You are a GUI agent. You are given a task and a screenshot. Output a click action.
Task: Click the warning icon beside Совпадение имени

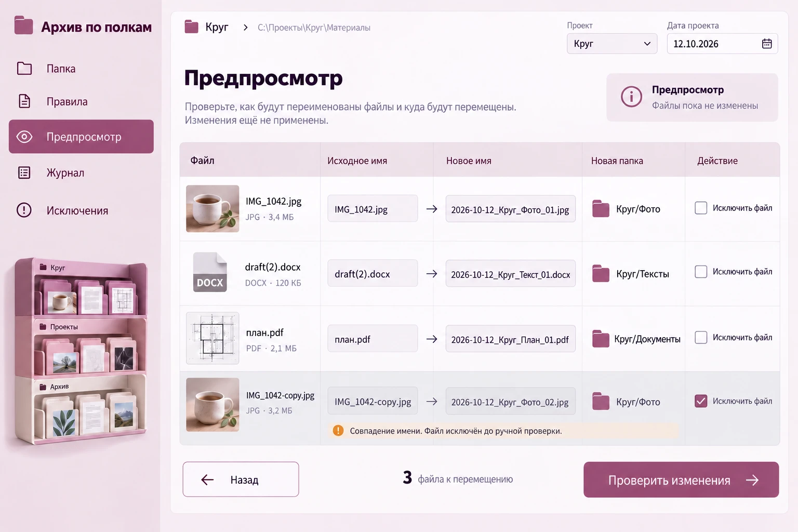338,431
